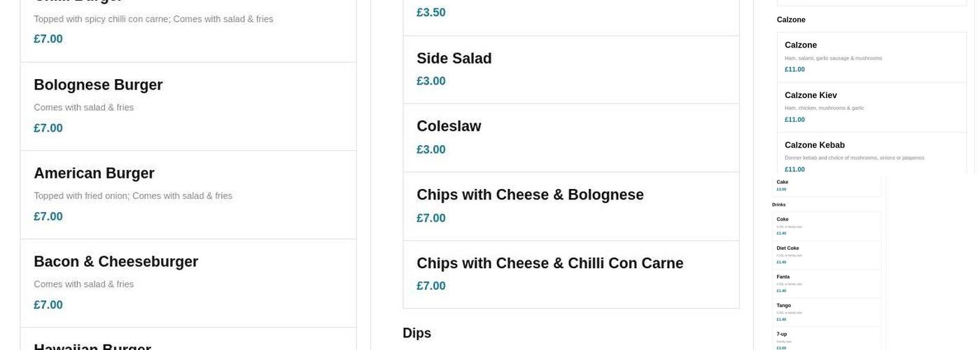Pick the Coke drink

(x=783, y=219)
